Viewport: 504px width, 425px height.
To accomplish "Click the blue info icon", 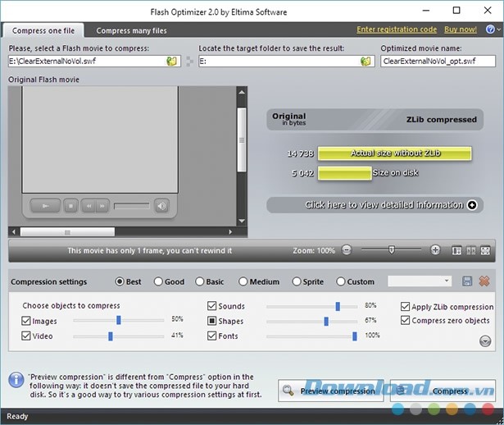I will pyautogui.click(x=16, y=380).
